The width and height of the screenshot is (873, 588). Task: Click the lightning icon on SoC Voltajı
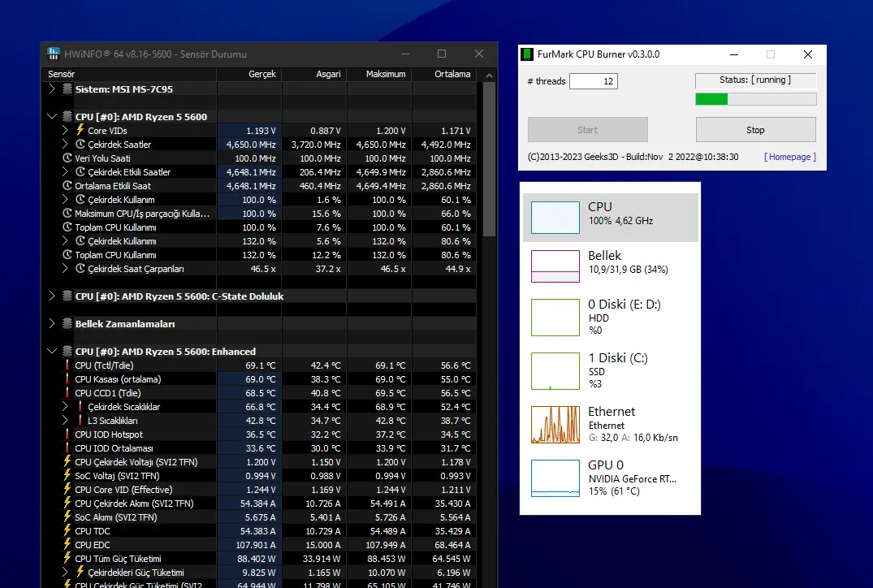coord(67,475)
